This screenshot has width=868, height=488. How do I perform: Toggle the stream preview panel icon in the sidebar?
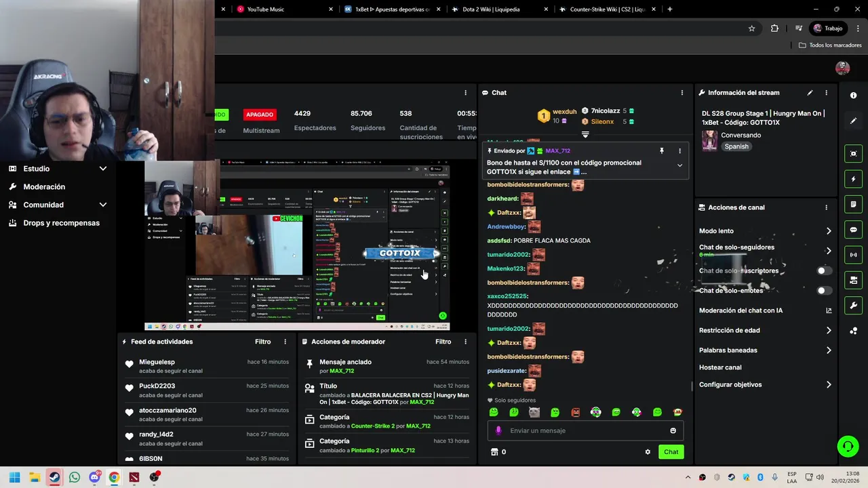(x=853, y=154)
